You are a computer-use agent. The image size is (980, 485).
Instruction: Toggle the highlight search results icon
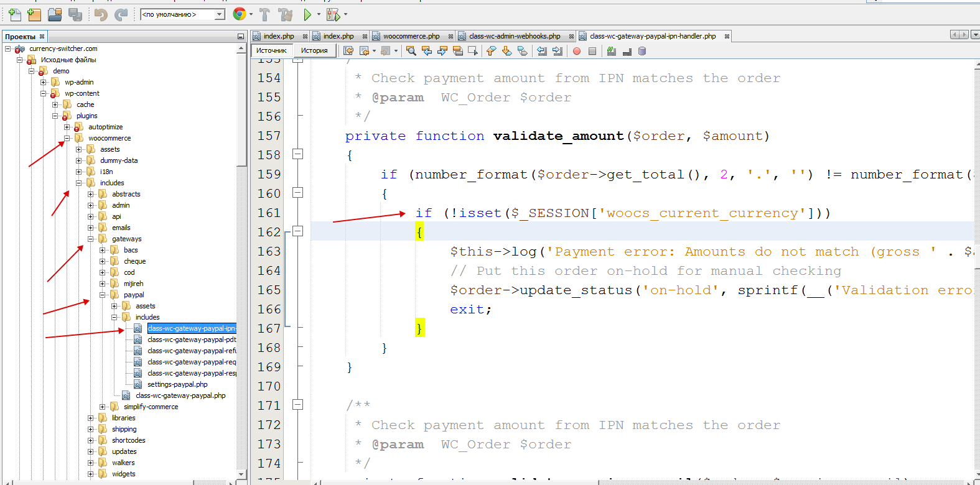[x=457, y=51]
